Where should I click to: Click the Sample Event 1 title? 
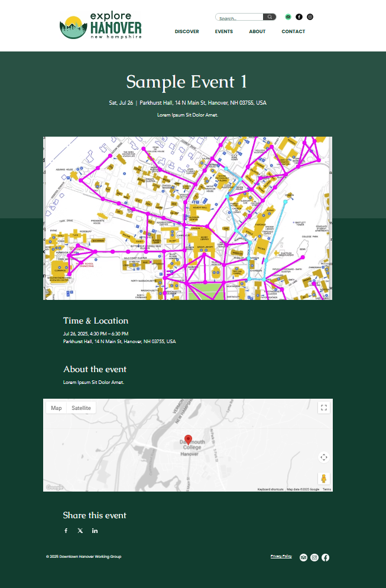pyautogui.click(x=187, y=82)
